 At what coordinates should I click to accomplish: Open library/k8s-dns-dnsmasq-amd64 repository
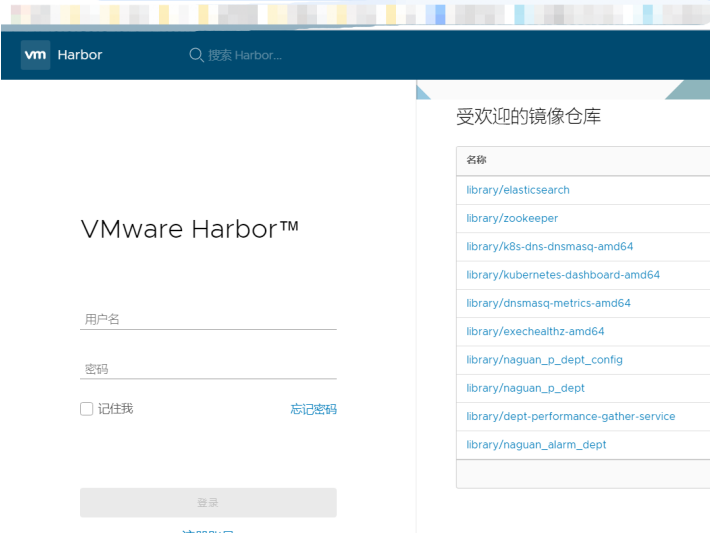click(x=550, y=246)
